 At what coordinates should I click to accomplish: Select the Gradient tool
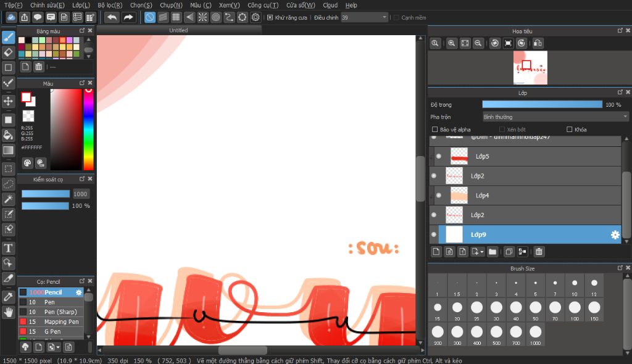(9, 151)
